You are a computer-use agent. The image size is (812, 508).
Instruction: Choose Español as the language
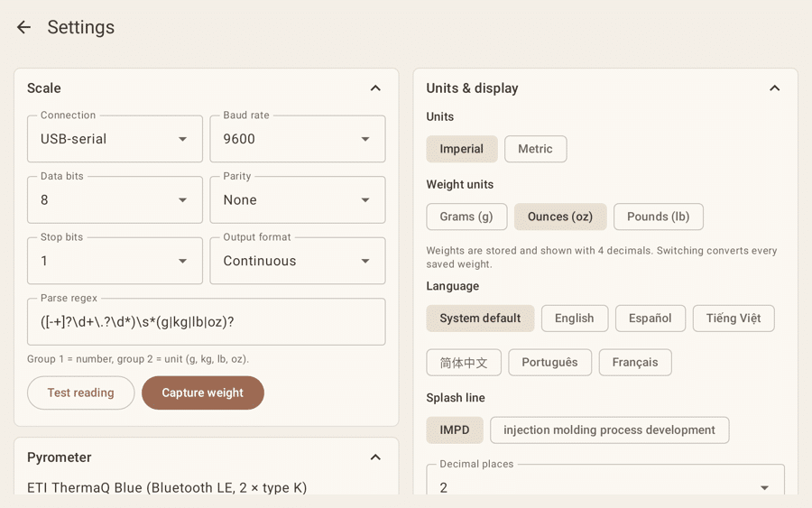coord(651,318)
